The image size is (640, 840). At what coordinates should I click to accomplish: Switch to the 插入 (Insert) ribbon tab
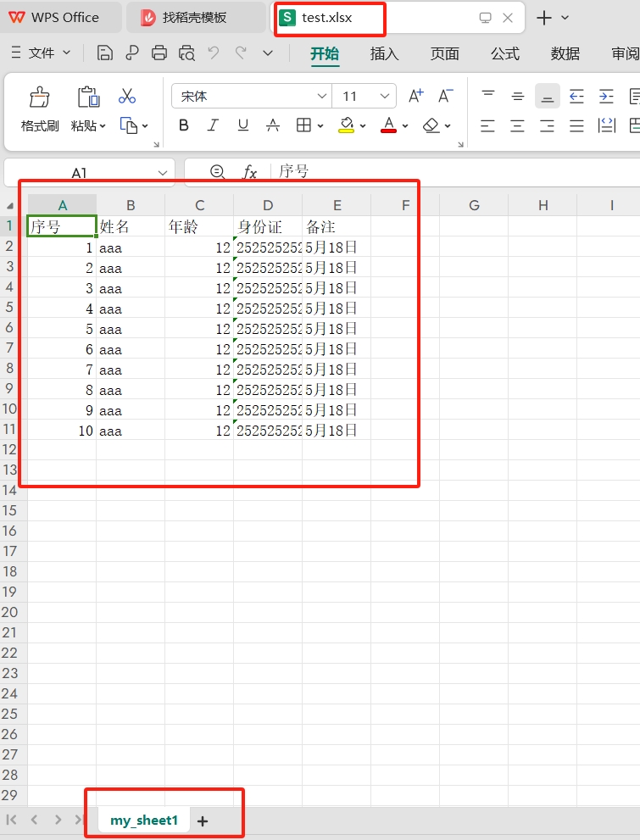coord(384,53)
